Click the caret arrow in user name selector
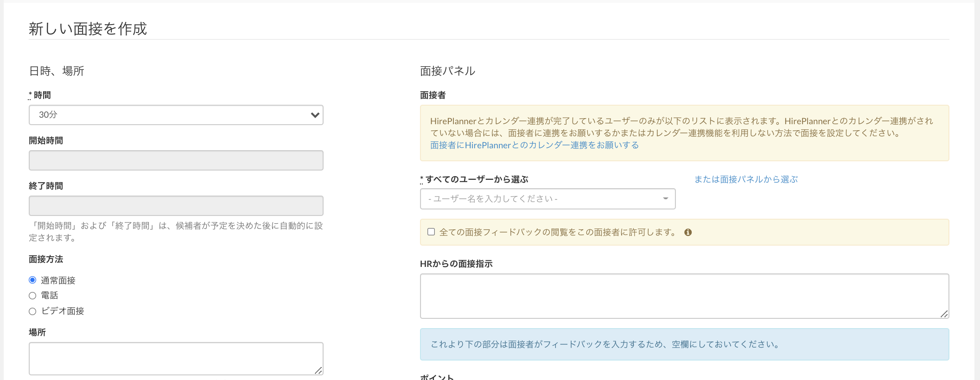 point(665,199)
